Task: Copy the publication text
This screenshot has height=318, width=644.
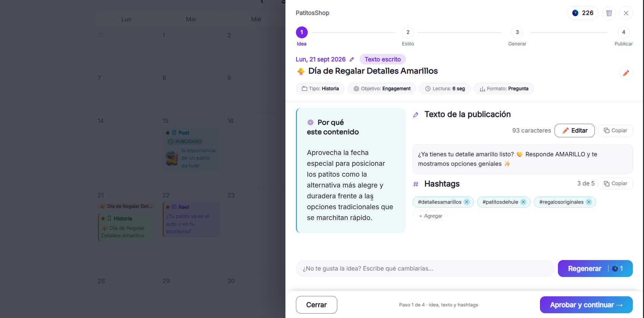Action: [616, 131]
